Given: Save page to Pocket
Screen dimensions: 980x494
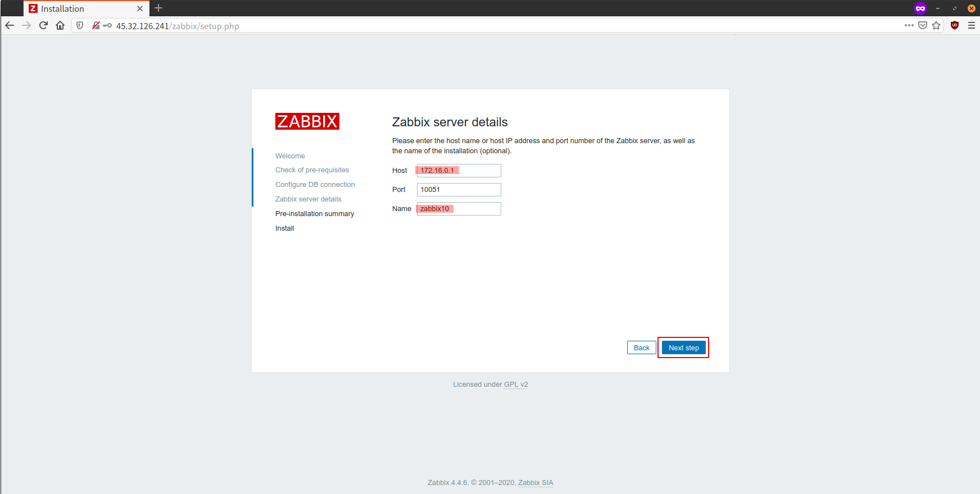Looking at the screenshot, I should tap(923, 25).
